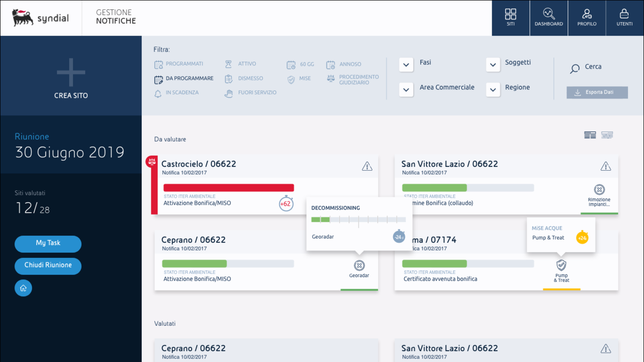Viewport: 644px width, 362px height.
Task: Expand the Fasi dropdown
Action: (x=406, y=65)
